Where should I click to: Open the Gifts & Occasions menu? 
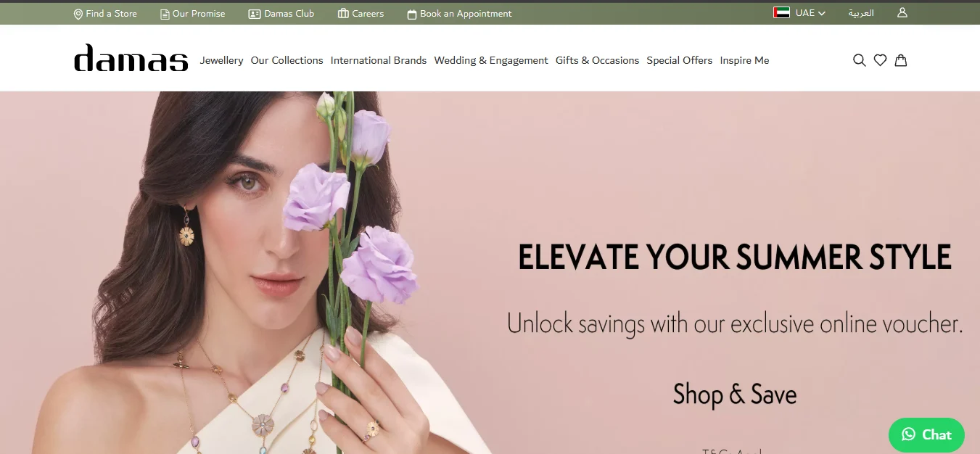[597, 60]
